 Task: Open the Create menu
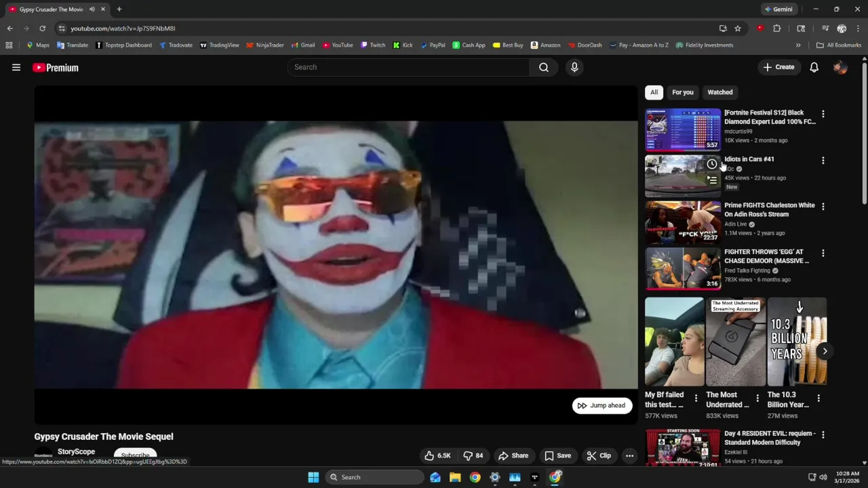[x=778, y=67]
